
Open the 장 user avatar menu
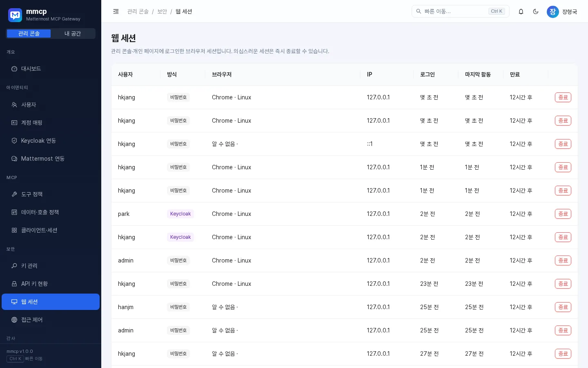tap(553, 11)
